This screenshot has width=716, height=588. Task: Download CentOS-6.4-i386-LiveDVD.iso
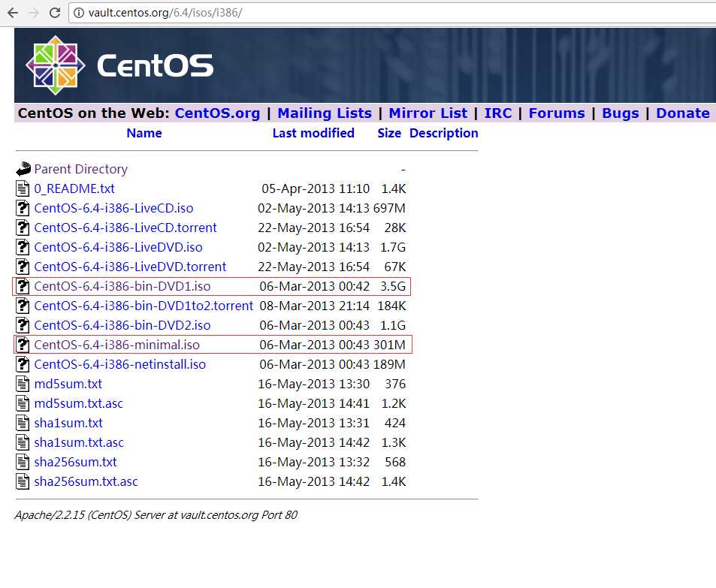[118, 247]
